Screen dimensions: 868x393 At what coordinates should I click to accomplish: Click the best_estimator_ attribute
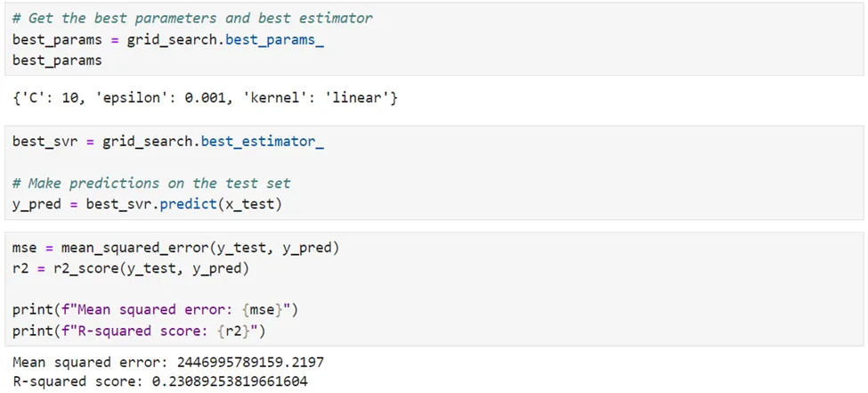pyautogui.click(x=262, y=142)
